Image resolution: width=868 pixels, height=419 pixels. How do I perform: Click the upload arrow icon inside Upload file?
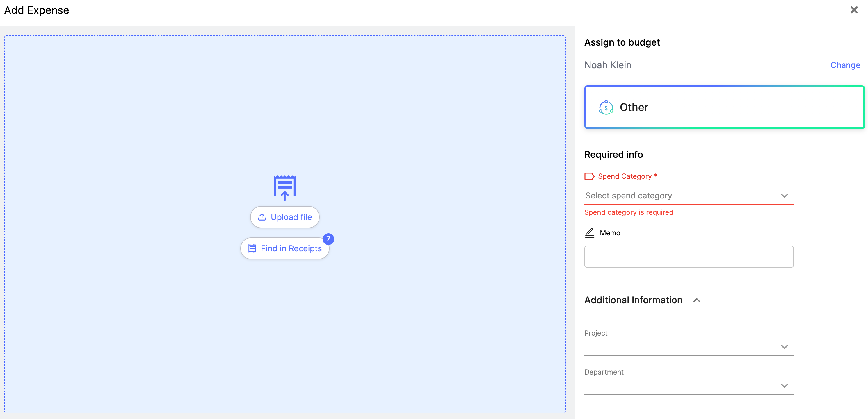point(262,217)
